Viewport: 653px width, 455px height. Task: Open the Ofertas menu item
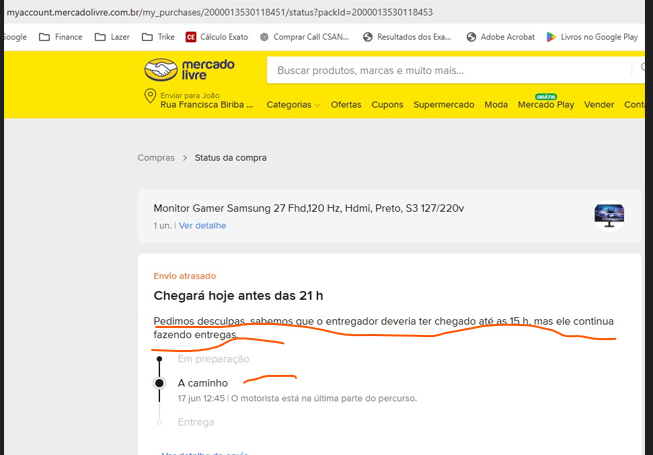[x=346, y=105]
